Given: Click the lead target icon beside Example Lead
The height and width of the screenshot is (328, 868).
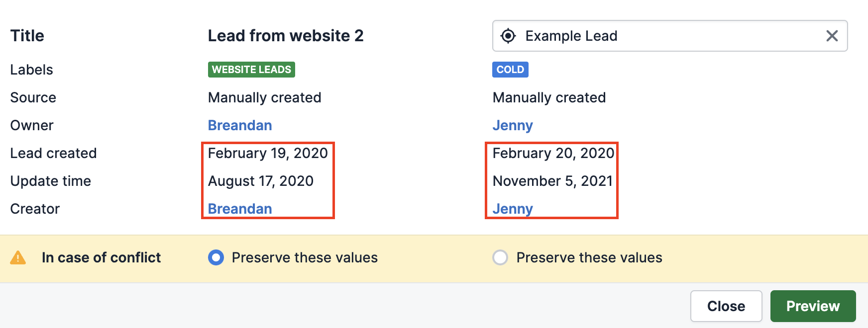Looking at the screenshot, I should (508, 36).
